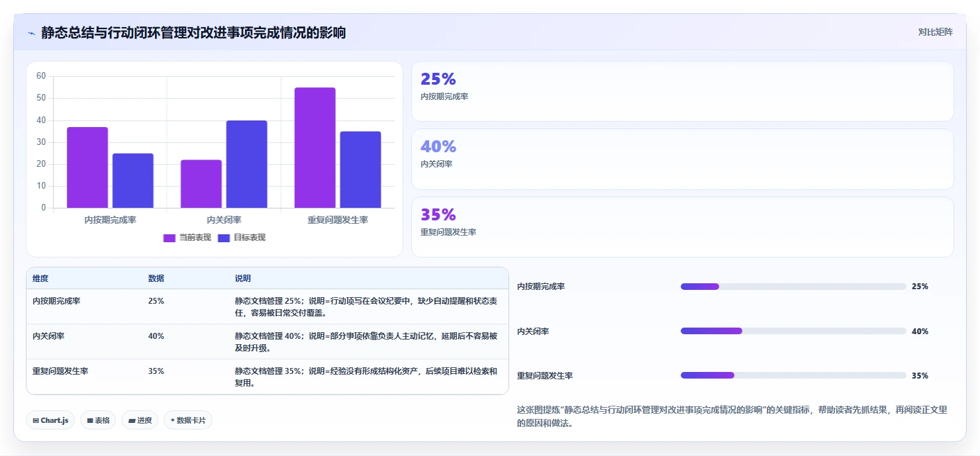Click the summary paragraph starting 这张图提炼
Image resolution: width=980 pixels, height=456 pixels.
(732, 416)
